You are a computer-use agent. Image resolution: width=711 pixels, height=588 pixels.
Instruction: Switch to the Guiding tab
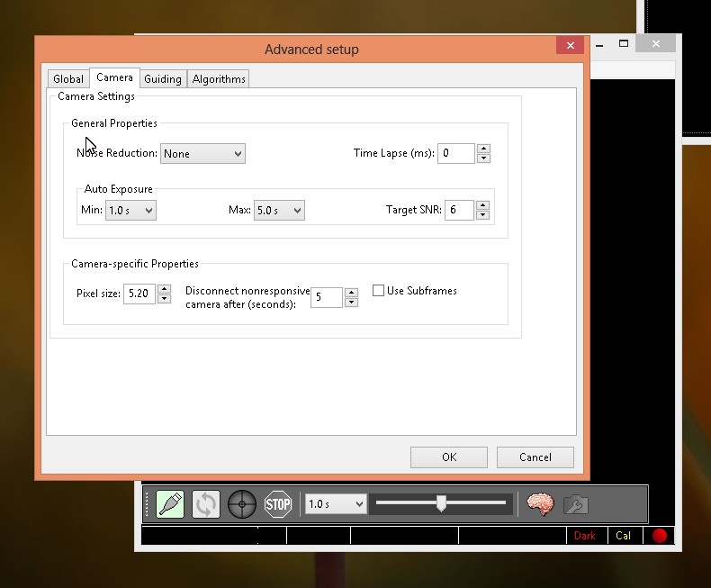[163, 79]
